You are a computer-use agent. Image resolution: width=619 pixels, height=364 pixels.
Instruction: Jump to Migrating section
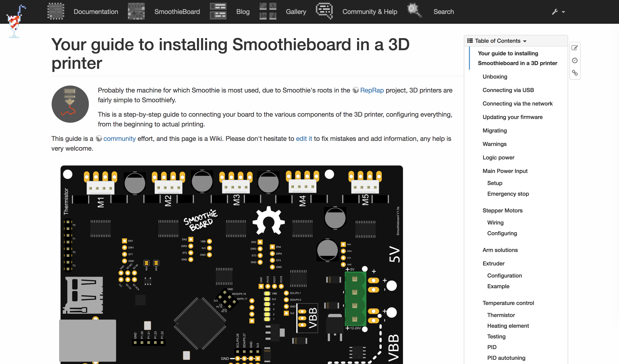pos(495,131)
